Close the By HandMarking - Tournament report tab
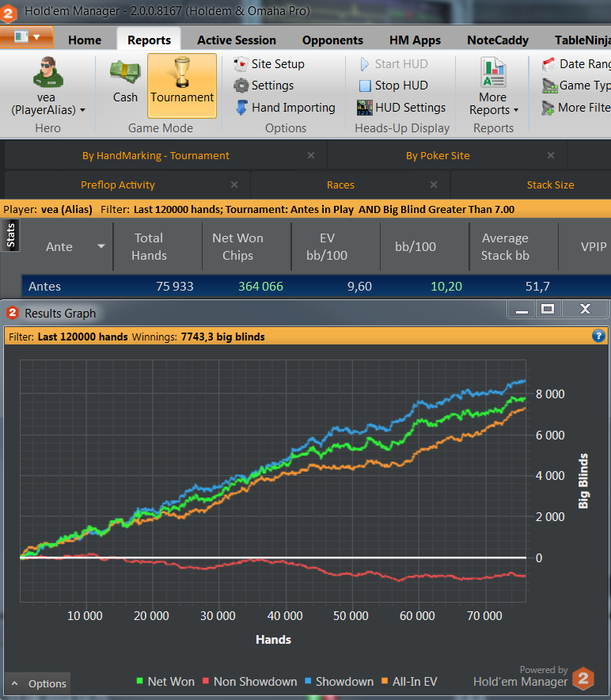Image resolution: width=611 pixels, height=700 pixels. tap(311, 155)
